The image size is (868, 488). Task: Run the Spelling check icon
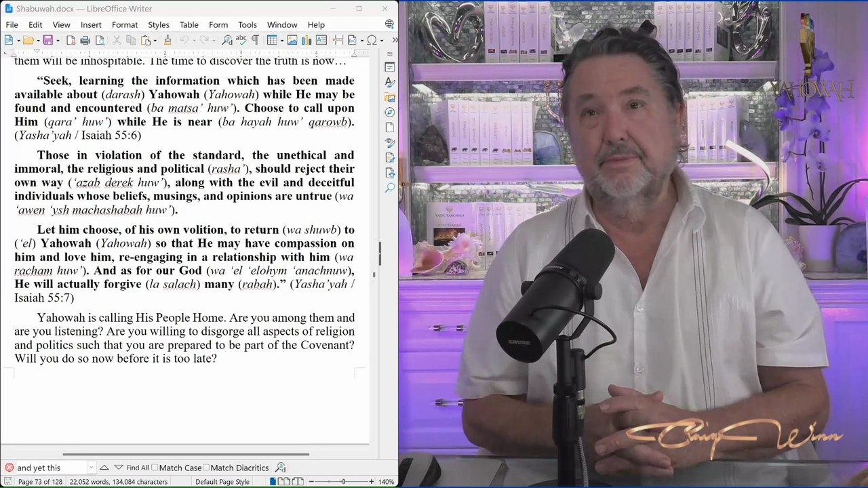coord(241,41)
